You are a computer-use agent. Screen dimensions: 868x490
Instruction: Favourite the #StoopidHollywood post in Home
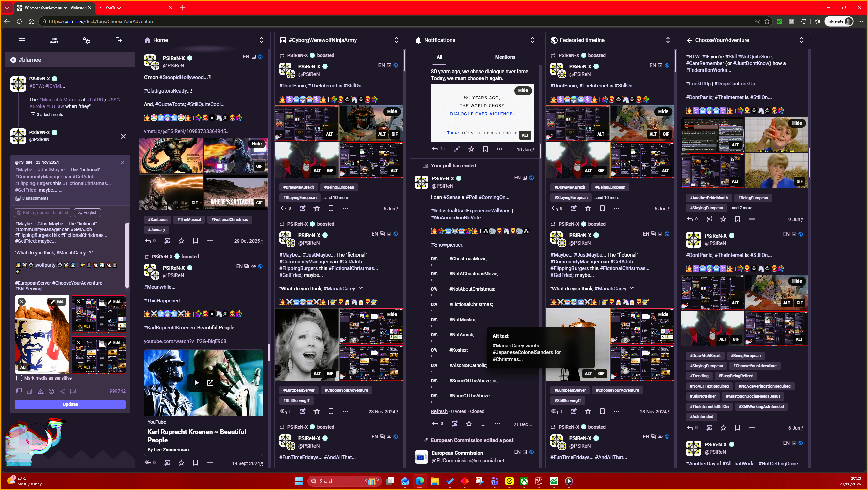(x=181, y=241)
